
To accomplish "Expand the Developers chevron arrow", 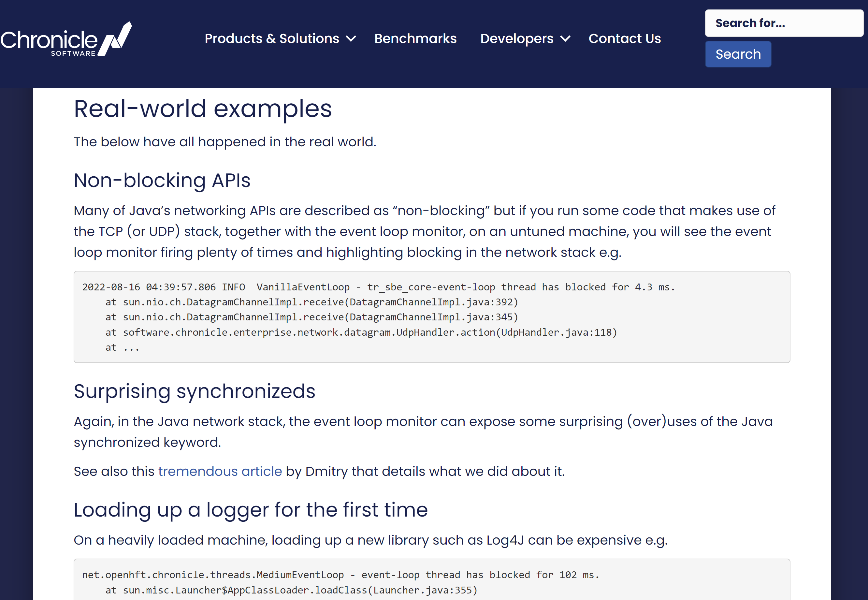I will pyautogui.click(x=565, y=39).
